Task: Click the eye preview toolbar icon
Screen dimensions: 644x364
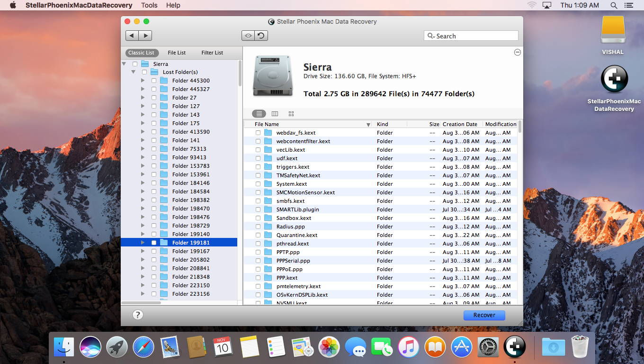Action: coord(248,36)
